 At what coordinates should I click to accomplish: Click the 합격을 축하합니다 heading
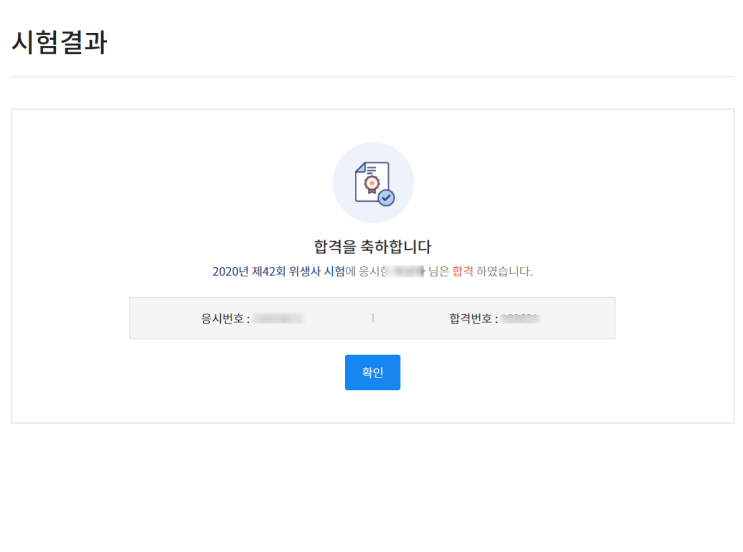372,246
